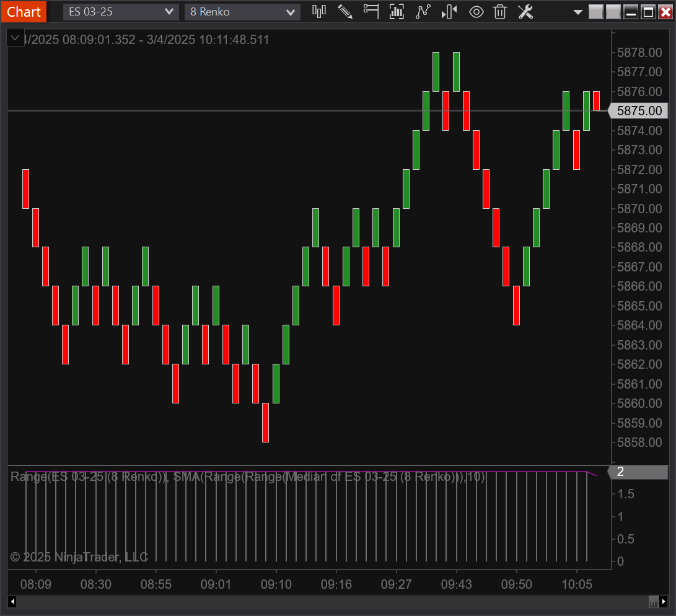Click the first gray link-color square button

[596, 12]
